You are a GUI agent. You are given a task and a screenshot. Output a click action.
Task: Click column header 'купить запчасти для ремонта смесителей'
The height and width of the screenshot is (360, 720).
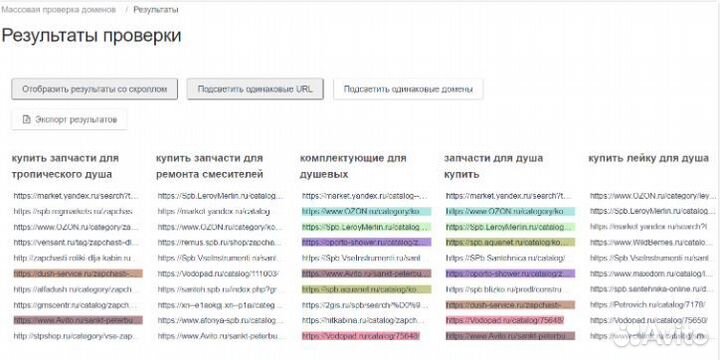[209, 166]
